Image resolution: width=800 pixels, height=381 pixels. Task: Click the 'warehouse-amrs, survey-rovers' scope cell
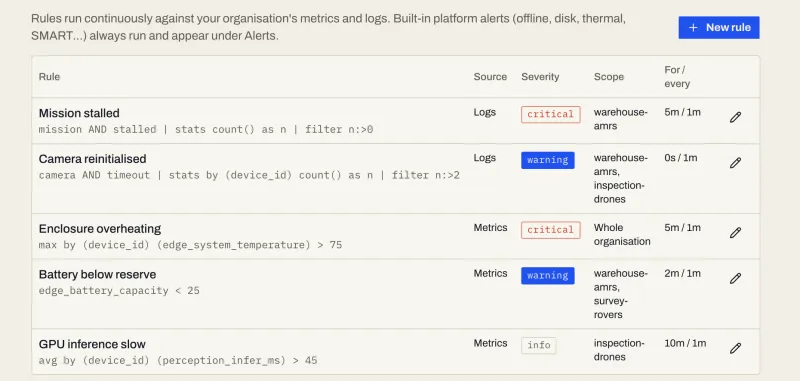click(x=620, y=294)
